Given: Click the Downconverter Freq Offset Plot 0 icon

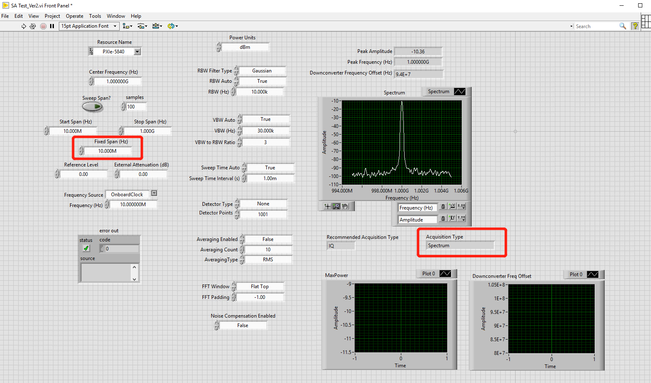Looking at the screenshot, I should pyautogui.click(x=592, y=275).
